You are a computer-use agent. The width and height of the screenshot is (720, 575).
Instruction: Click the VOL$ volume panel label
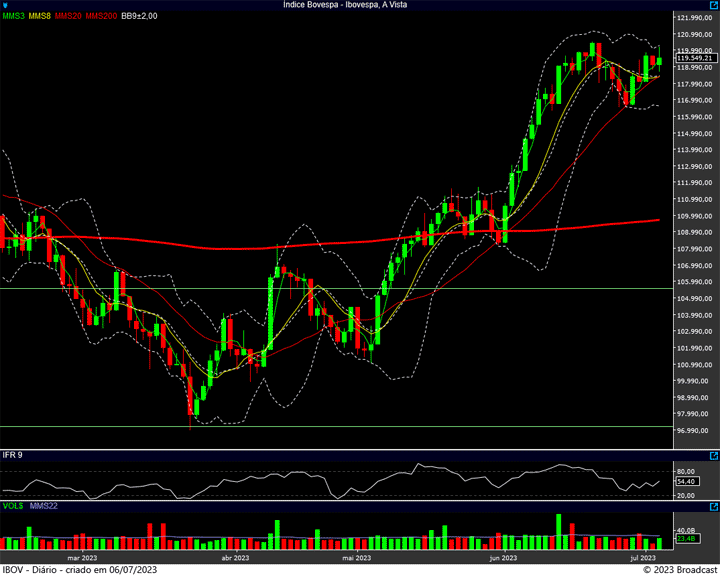pyautogui.click(x=13, y=506)
